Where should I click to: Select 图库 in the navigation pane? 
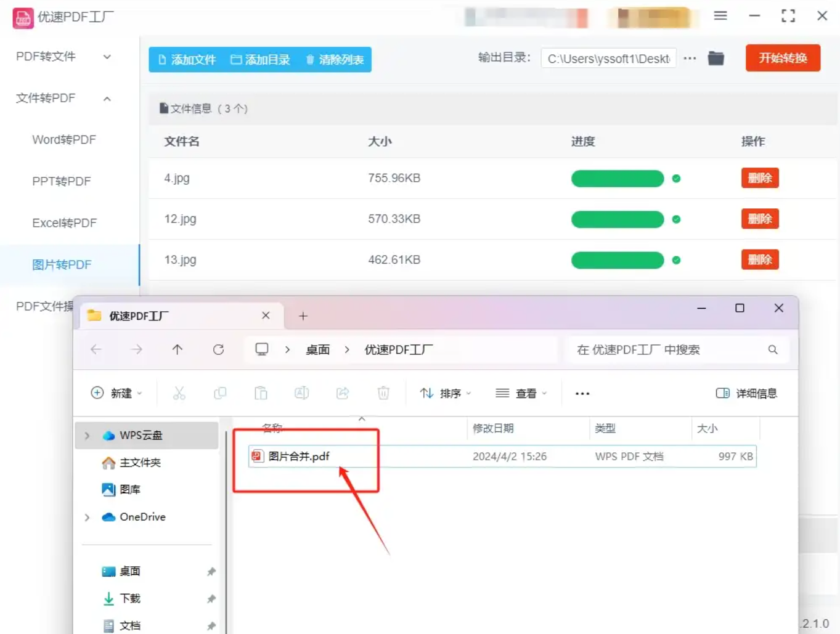[x=121, y=490]
